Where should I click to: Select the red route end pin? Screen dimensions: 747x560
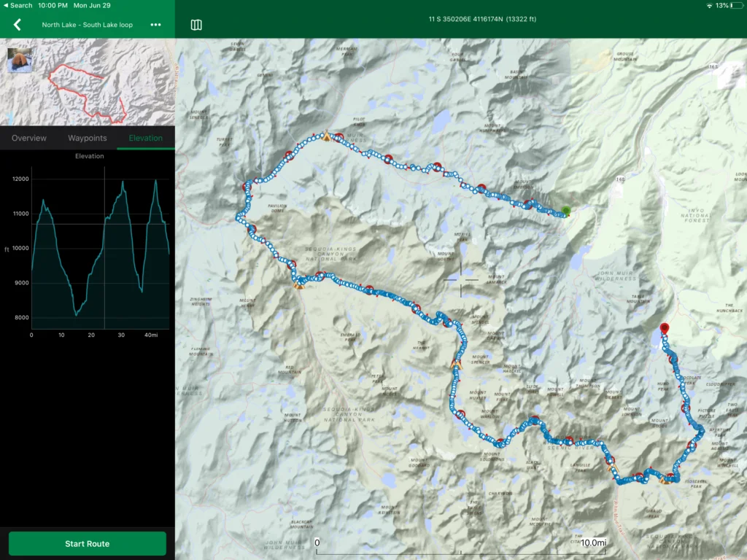click(x=664, y=328)
